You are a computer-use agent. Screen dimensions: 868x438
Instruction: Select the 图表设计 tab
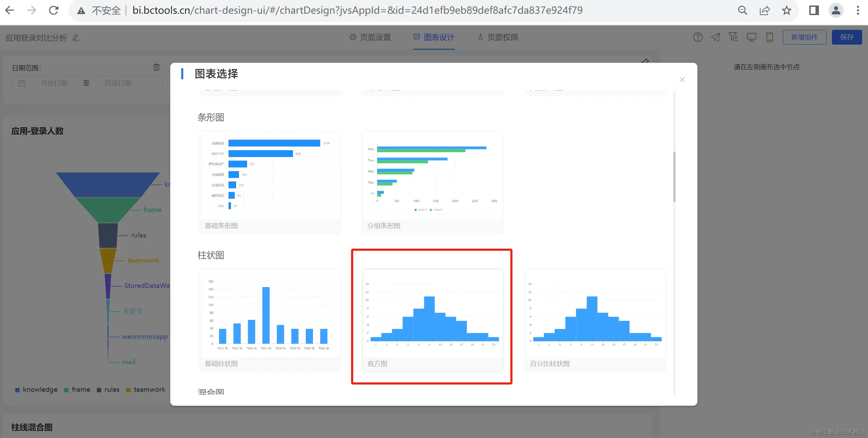pos(434,37)
